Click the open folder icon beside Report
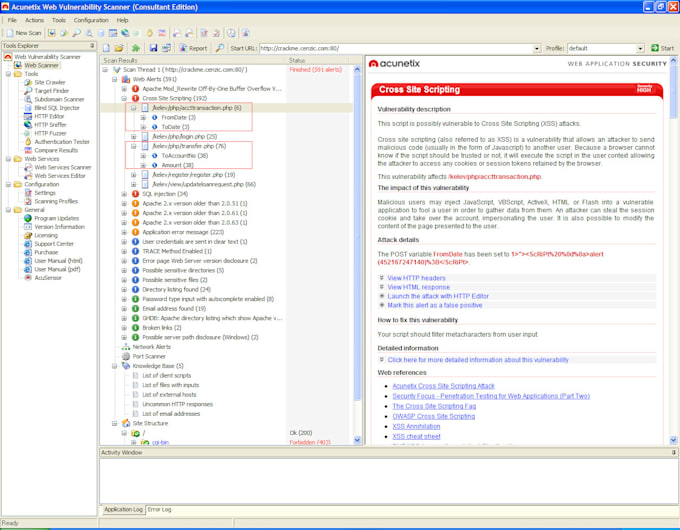This screenshot has width=680, height=530. pyautogui.click(x=119, y=48)
